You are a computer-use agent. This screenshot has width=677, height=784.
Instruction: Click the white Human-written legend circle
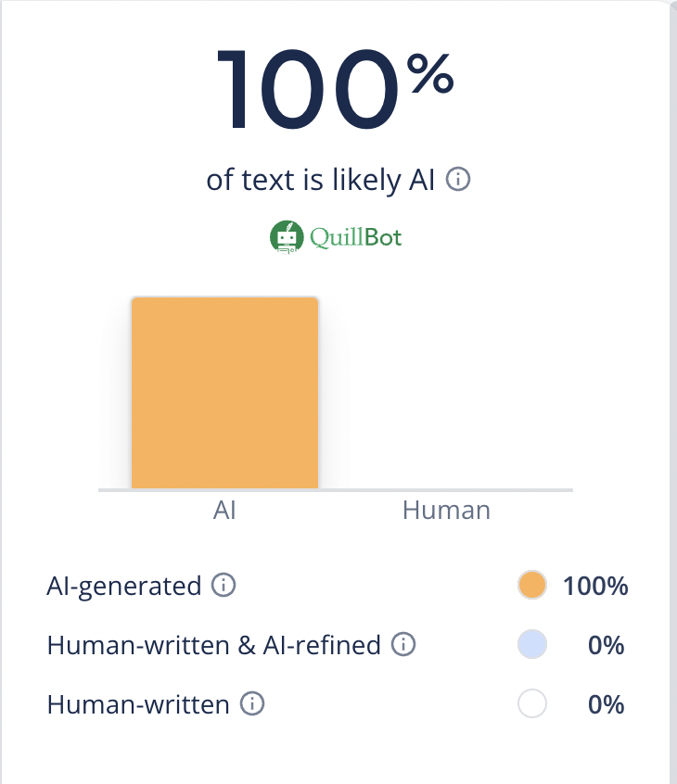[532, 704]
